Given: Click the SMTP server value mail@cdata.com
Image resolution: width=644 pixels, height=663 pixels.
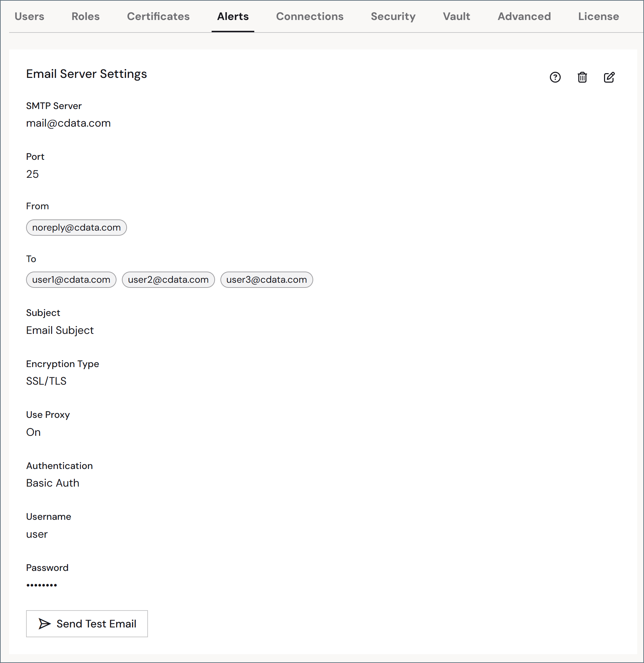Looking at the screenshot, I should click(x=68, y=123).
